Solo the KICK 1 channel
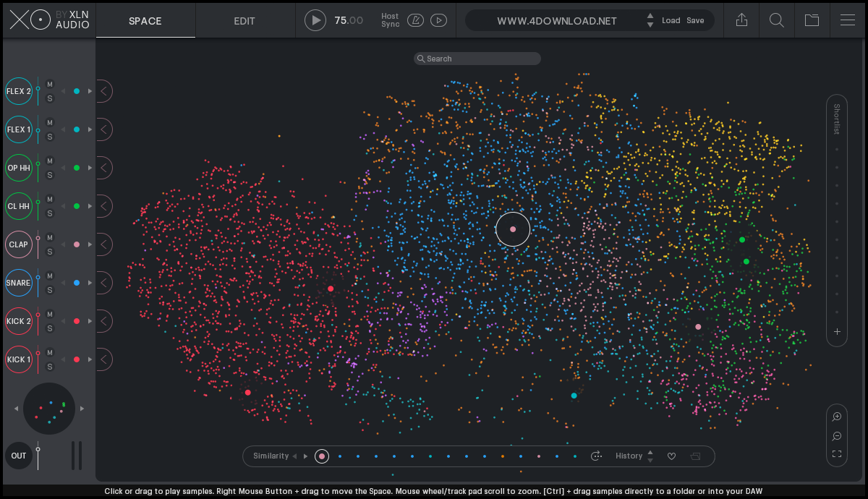The image size is (868, 499). click(x=50, y=367)
